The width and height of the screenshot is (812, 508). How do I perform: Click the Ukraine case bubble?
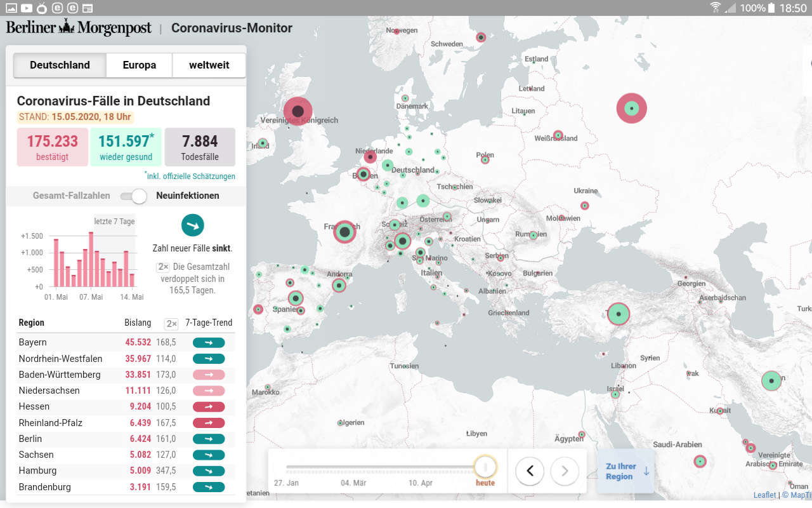point(585,206)
